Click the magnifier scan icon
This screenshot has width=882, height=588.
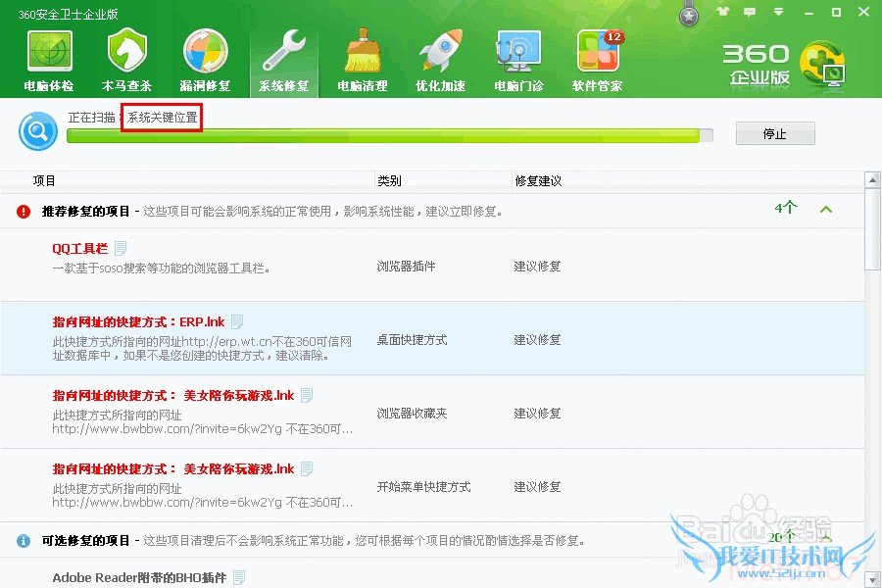click(x=38, y=131)
